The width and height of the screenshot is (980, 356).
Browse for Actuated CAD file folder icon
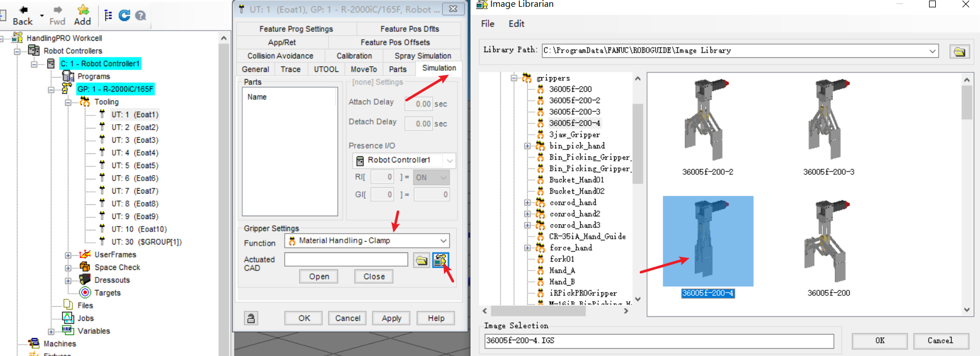422,260
